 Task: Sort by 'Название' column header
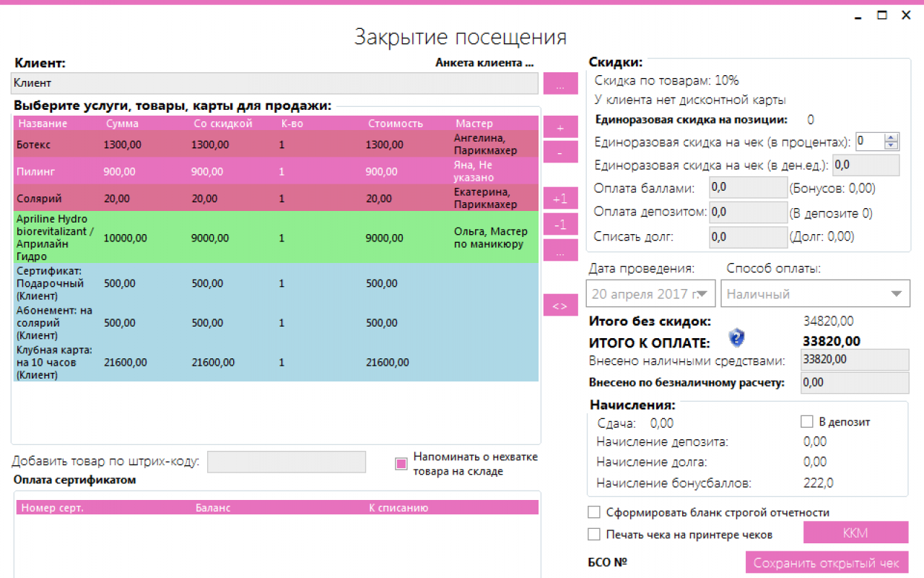pos(43,124)
